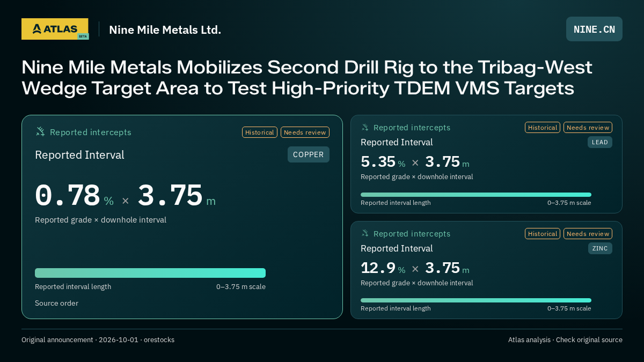This screenshot has width=644, height=362.
Task: Click the NINE.CN ticker badge
Action: tap(594, 29)
